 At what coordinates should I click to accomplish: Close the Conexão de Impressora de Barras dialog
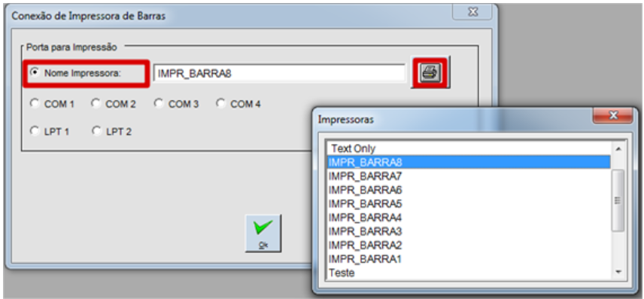pyautogui.click(x=472, y=12)
